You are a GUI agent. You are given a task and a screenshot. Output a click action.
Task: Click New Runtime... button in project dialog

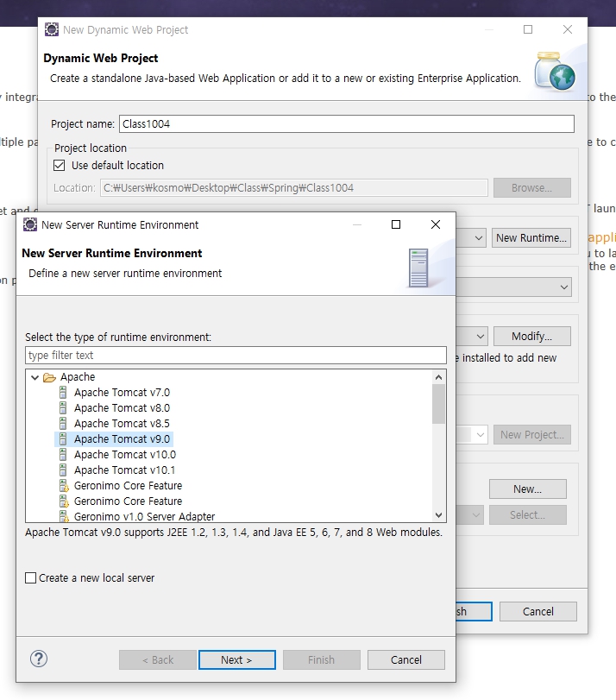pos(531,238)
